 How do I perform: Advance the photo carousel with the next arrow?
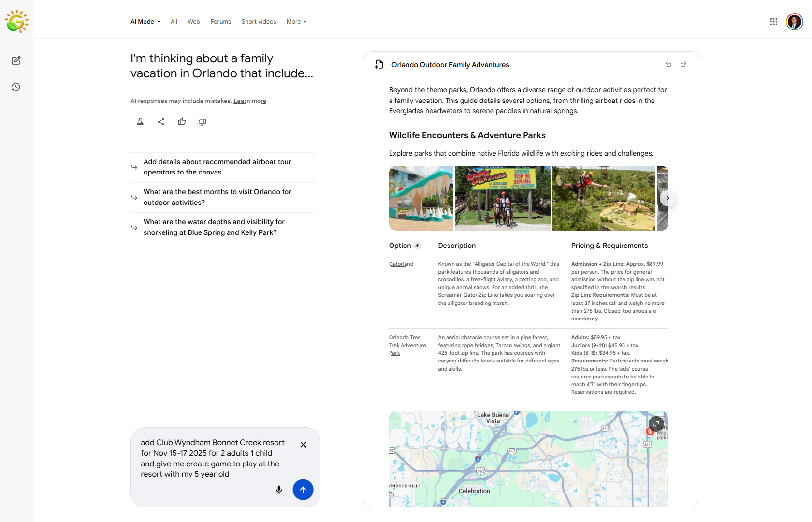[x=667, y=198]
